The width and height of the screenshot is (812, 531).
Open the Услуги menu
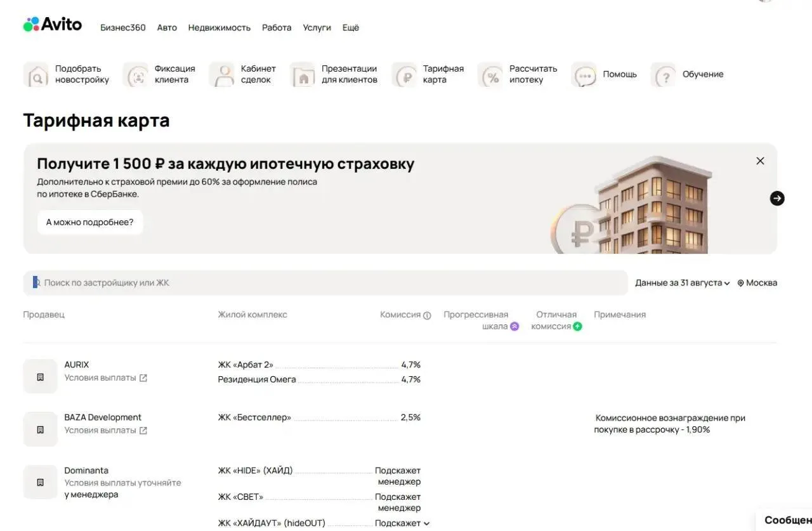coord(317,27)
